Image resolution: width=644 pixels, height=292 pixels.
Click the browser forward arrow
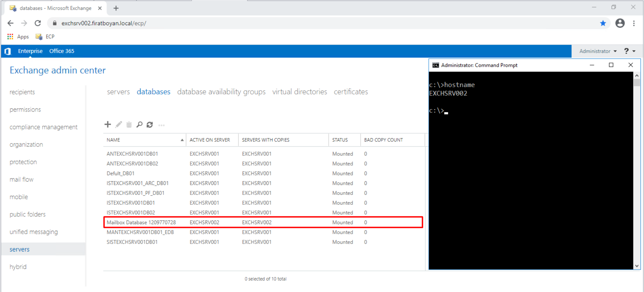(24, 23)
